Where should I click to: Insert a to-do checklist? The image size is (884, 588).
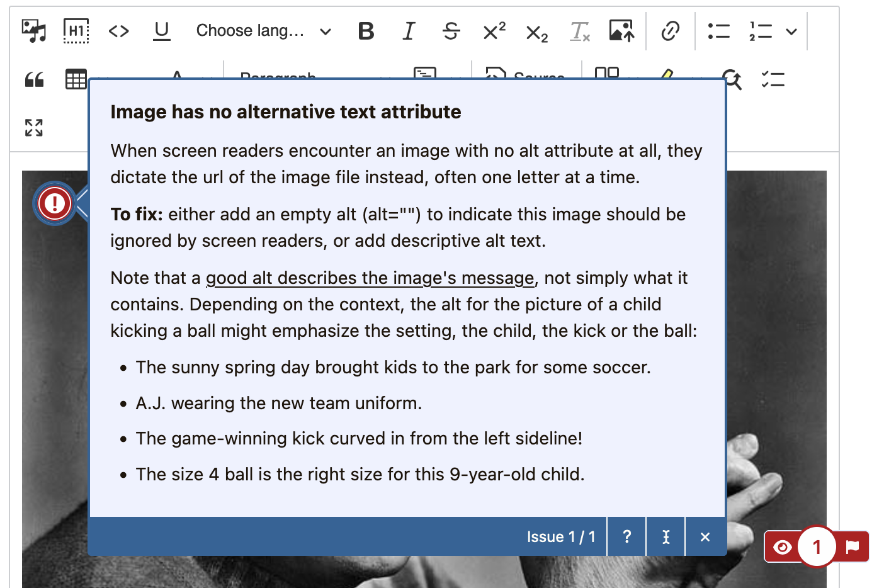pyautogui.click(x=773, y=79)
